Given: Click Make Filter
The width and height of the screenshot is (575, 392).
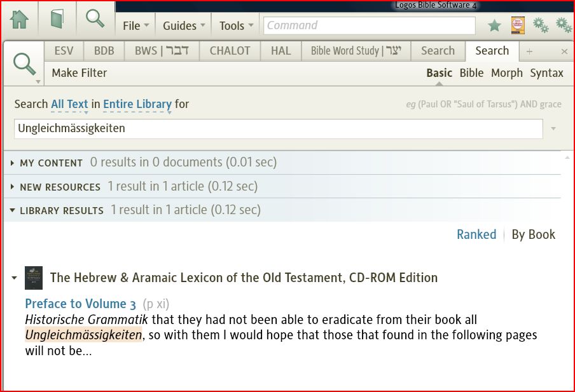Looking at the screenshot, I should point(80,73).
